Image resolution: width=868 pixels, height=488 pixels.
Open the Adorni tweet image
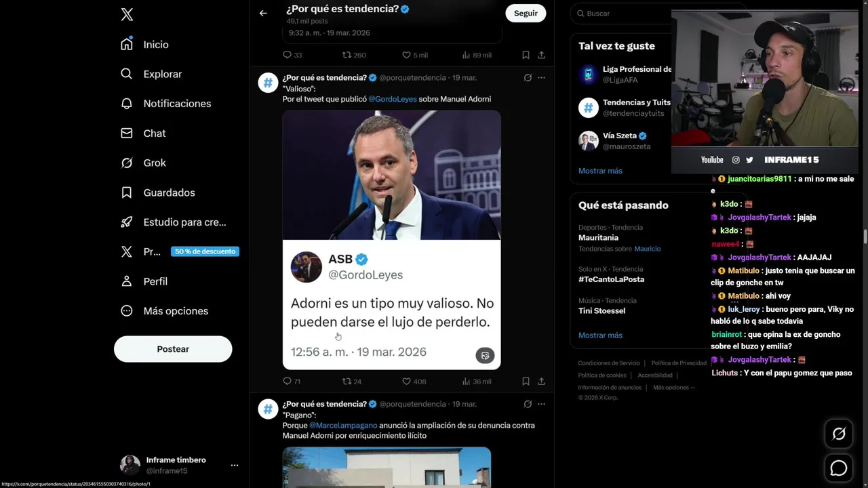coord(391,239)
